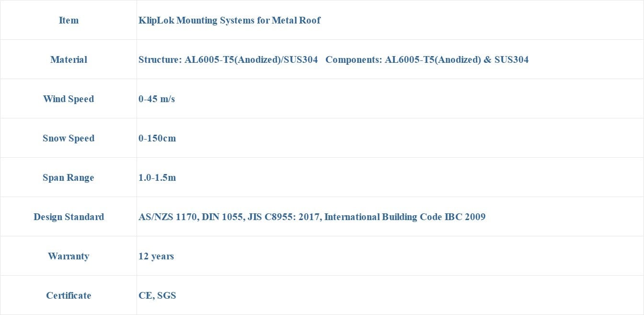Click the "Material" row label
Screen dimensions: 644x315
(69, 59)
